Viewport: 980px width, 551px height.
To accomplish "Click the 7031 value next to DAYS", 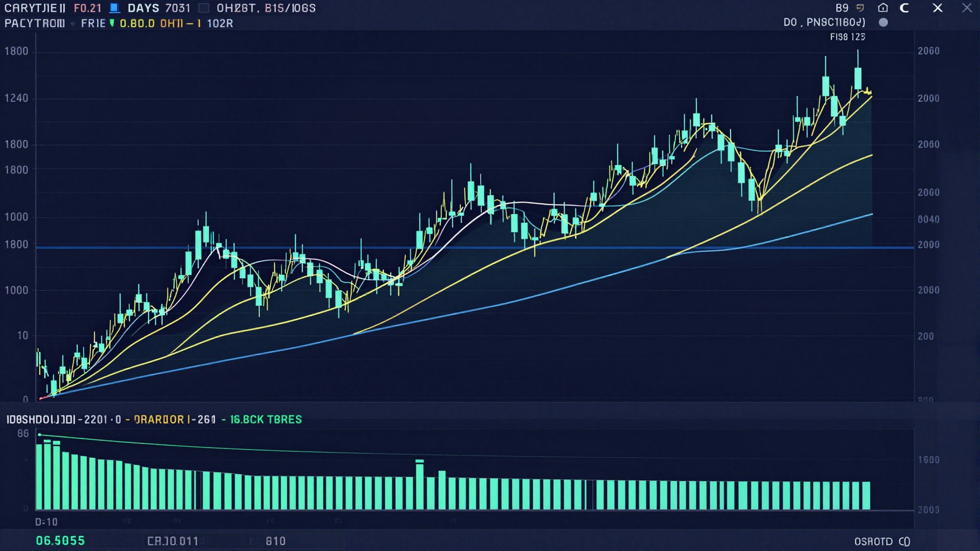I will click(x=178, y=8).
